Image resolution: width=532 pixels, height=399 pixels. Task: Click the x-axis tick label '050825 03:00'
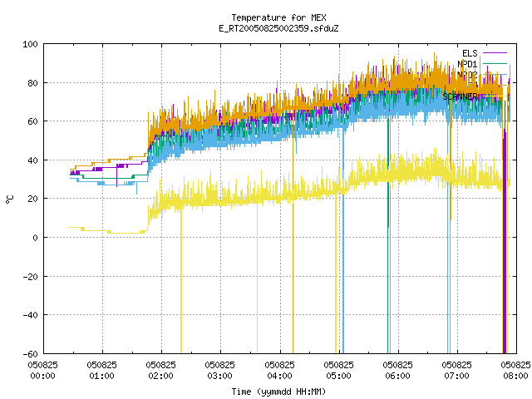pyautogui.click(x=219, y=370)
